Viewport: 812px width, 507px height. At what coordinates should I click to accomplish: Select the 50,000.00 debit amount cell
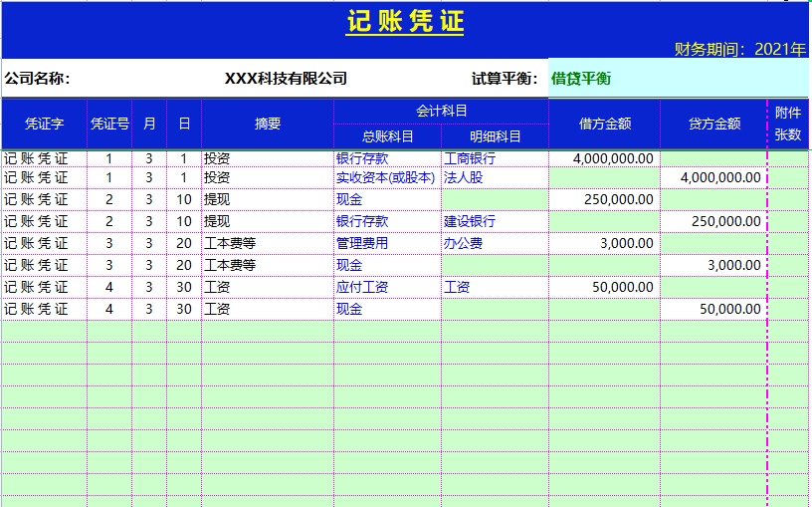click(605, 287)
